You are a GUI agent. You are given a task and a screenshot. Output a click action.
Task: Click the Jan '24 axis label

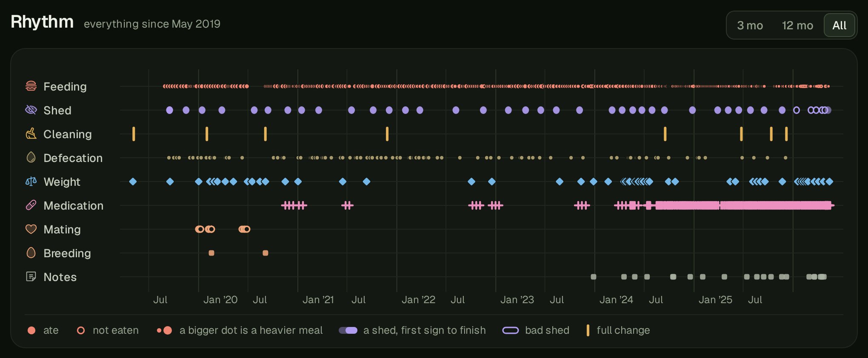(x=617, y=300)
